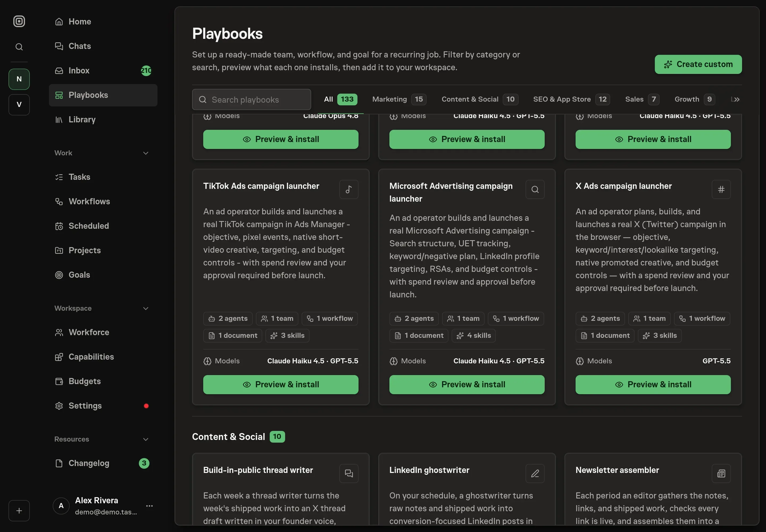Click the '4 skills' chip on the Microsoft card

(x=473, y=336)
